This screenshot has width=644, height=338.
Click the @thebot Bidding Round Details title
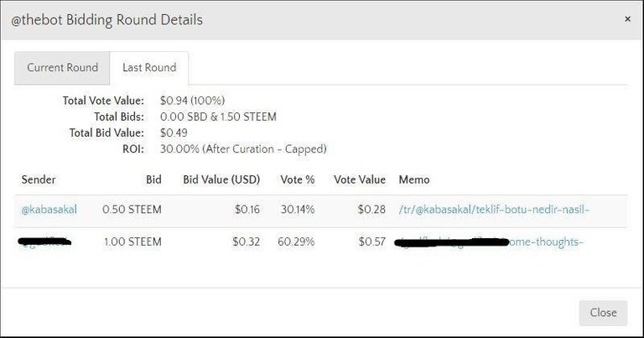(106, 19)
